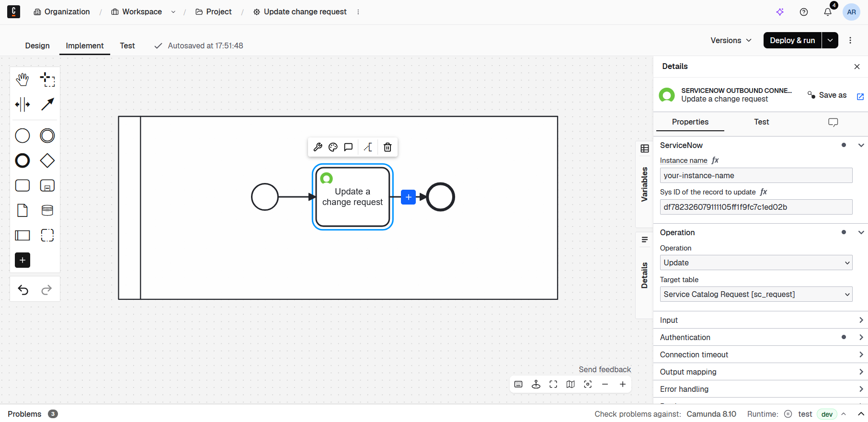Toggle the Details side panel
Viewport: 868px width, 422px height.
coord(644,275)
